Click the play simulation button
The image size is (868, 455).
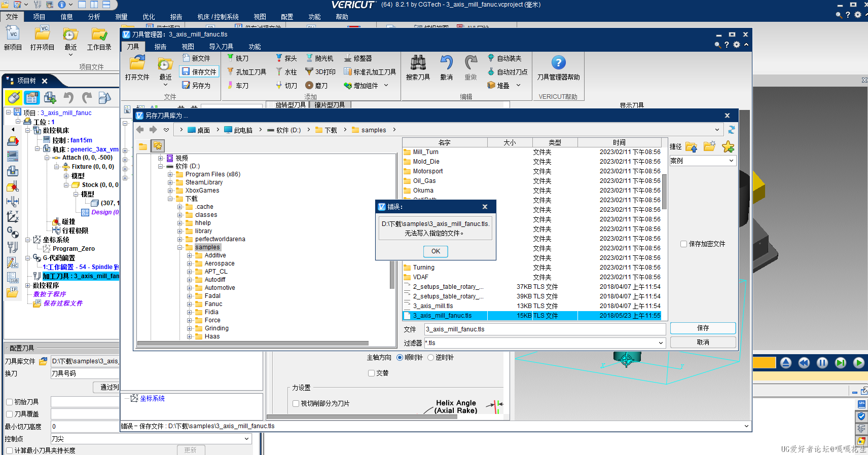point(858,363)
